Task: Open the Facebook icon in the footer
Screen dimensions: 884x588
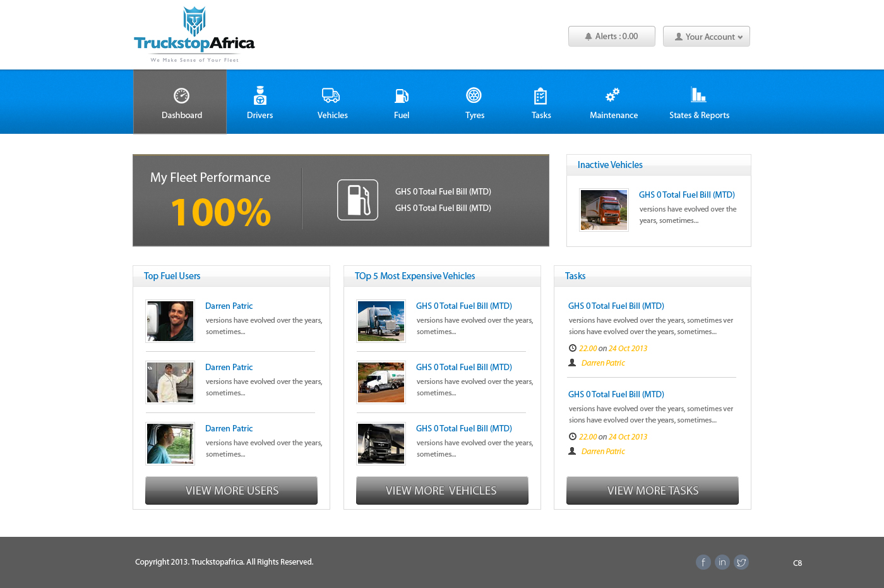Action: coord(703,561)
